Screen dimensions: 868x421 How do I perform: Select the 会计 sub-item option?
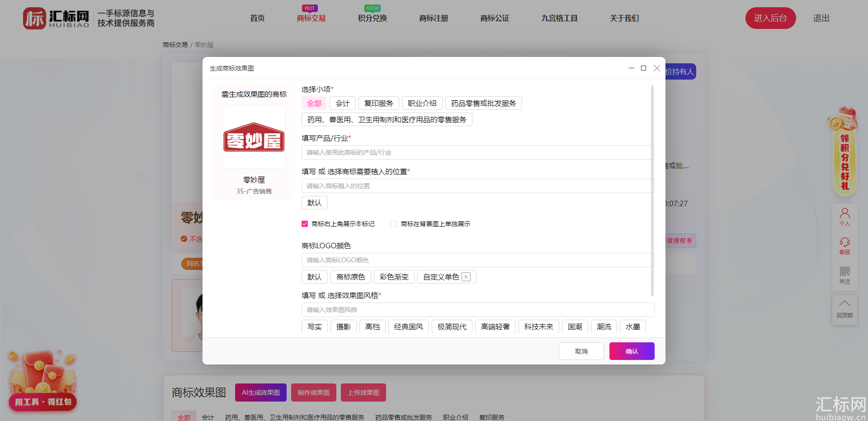(x=343, y=103)
